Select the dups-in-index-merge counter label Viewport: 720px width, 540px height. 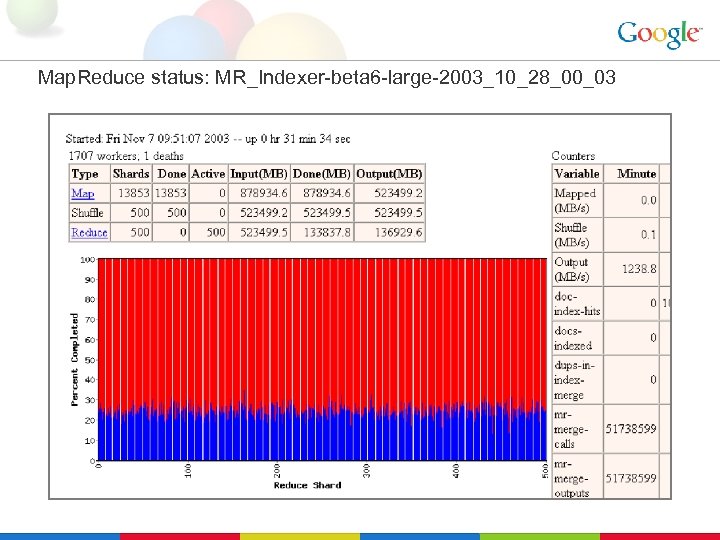[574, 380]
